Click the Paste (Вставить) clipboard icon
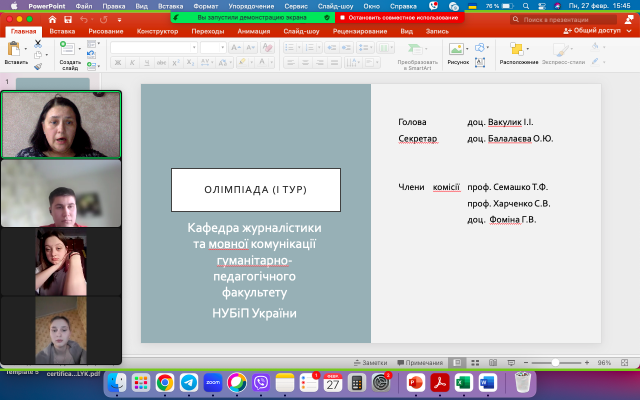This screenshot has width=640, height=400. click(14, 50)
